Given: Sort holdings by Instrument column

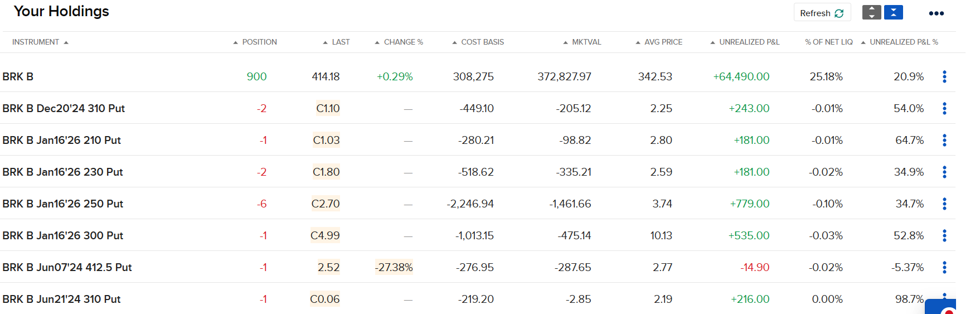Looking at the screenshot, I should coord(36,42).
